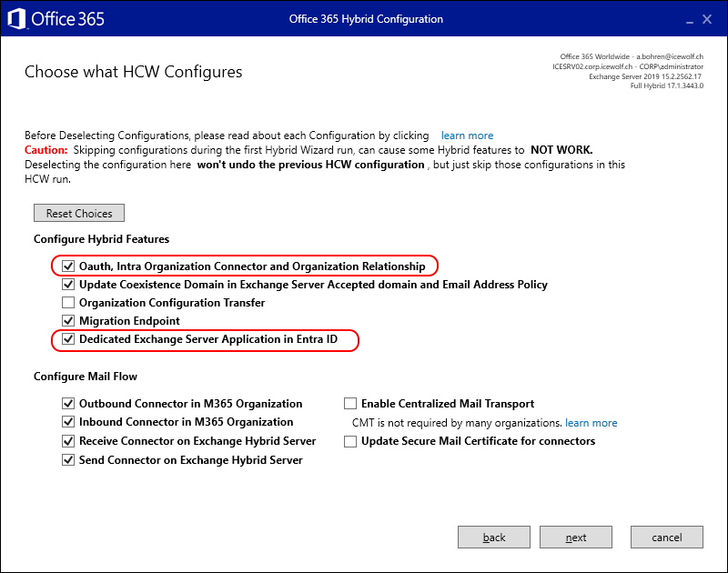Click the Full Hybrid 17.1.3443.0 version text
The width and height of the screenshot is (728, 573).
(666, 85)
